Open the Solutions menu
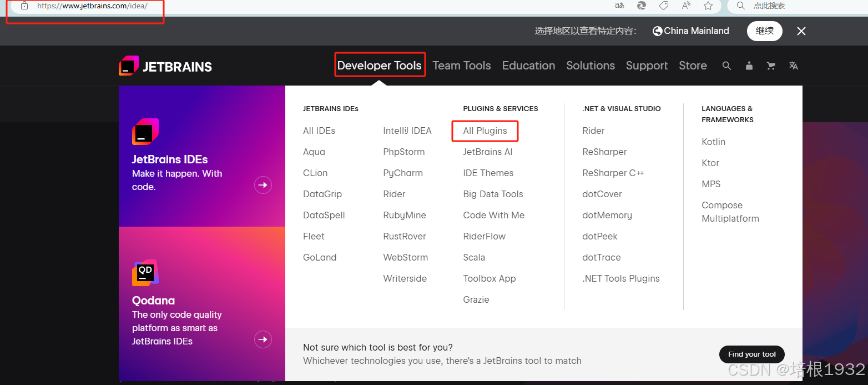 click(x=591, y=66)
